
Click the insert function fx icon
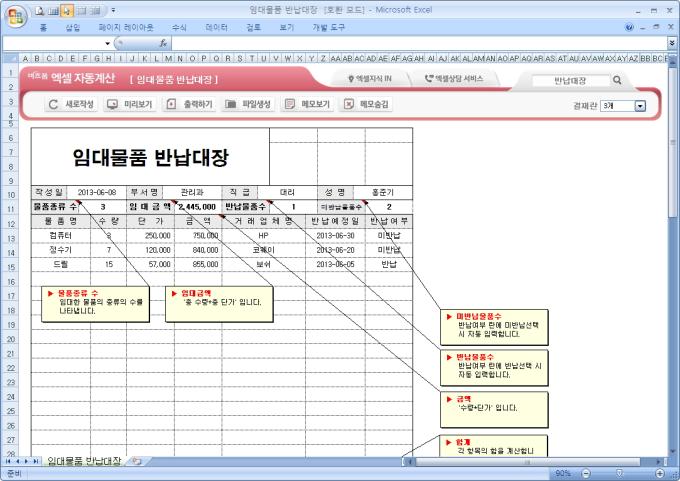[x=163, y=43]
